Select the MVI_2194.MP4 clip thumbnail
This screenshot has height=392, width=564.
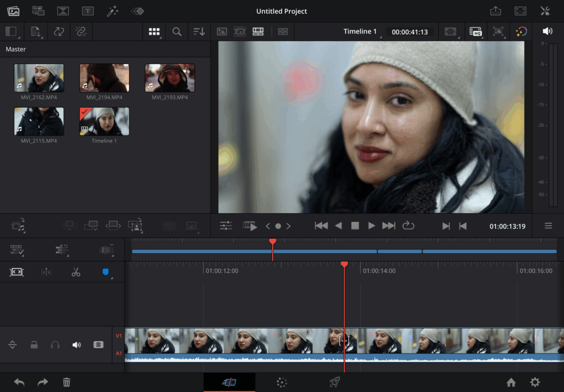(x=104, y=78)
